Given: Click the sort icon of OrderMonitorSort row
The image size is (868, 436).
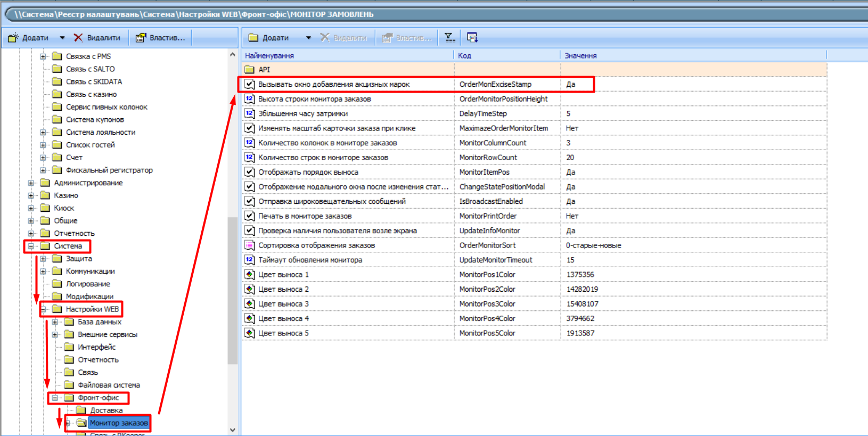Looking at the screenshot, I should click(249, 245).
